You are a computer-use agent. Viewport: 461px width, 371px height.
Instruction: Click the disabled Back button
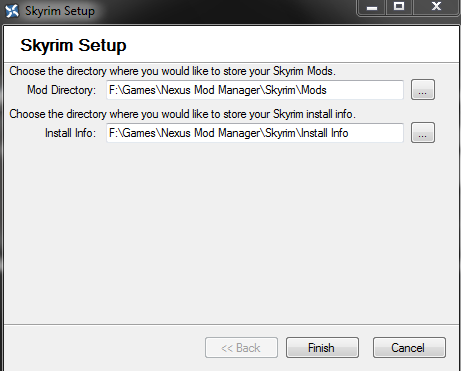[x=241, y=348]
